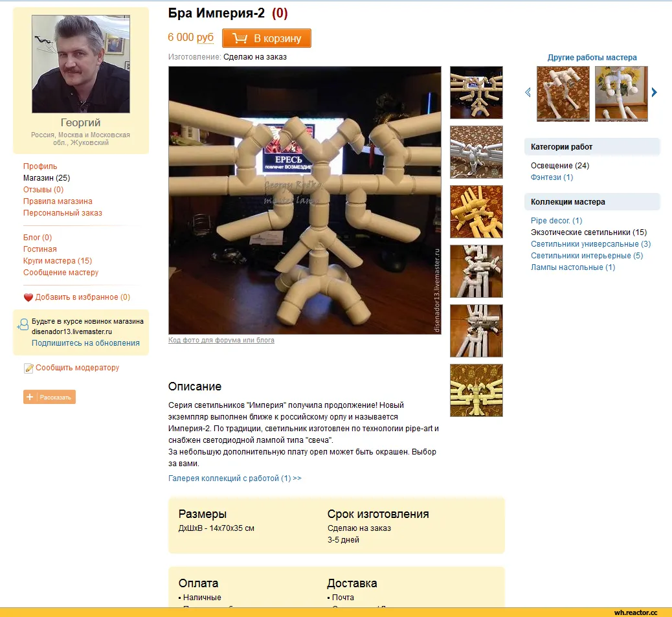Select last gold-background product thumbnail
The height and width of the screenshot is (617, 672).
[x=476, y=390]
